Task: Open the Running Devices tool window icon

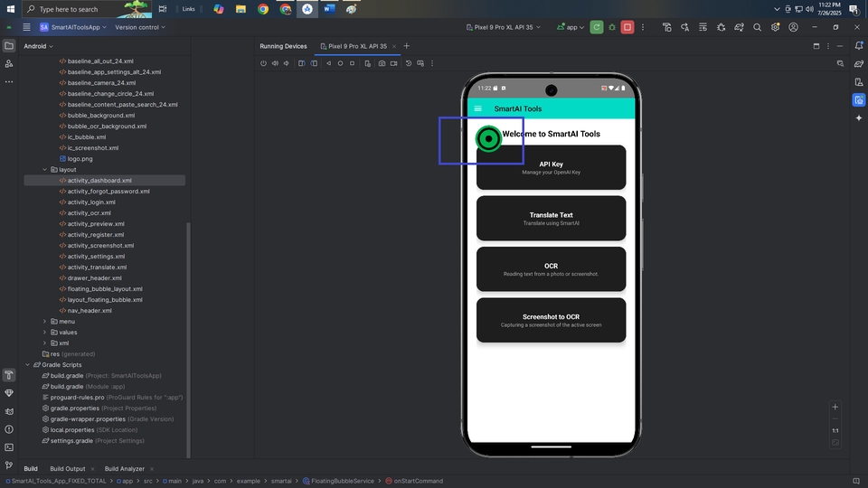Action: click(859, 100)
